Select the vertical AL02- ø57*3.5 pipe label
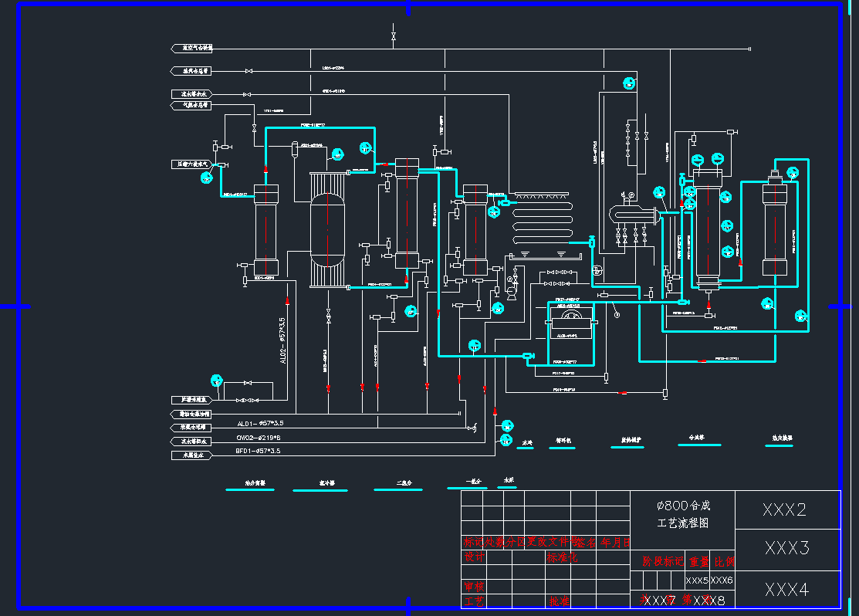This screenshot has width=859, height=616. (x=282, y=340)
